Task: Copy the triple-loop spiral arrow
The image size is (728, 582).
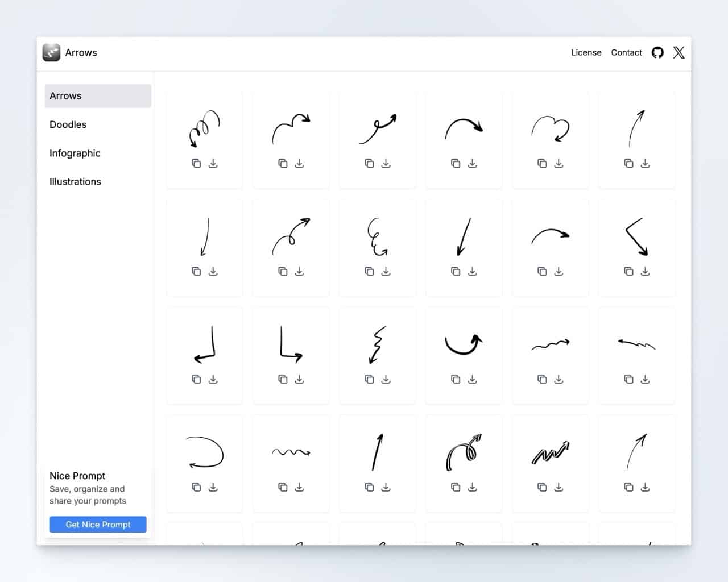Action: click(x=196, y=164)
